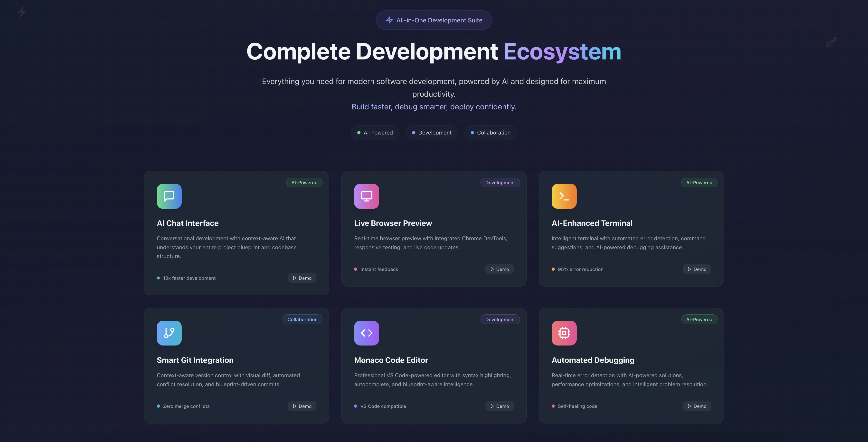Image resolution: width=868 pixels, height=442 pixels.
Task: Select the AI-Powered filter pill
Action: (375, 133)
